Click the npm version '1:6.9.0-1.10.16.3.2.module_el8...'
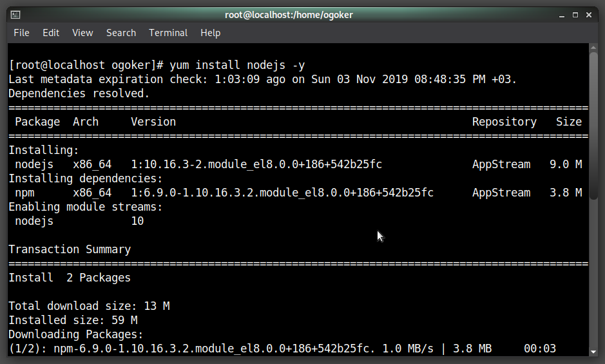 pyautogui.click(x=282, y=193)
